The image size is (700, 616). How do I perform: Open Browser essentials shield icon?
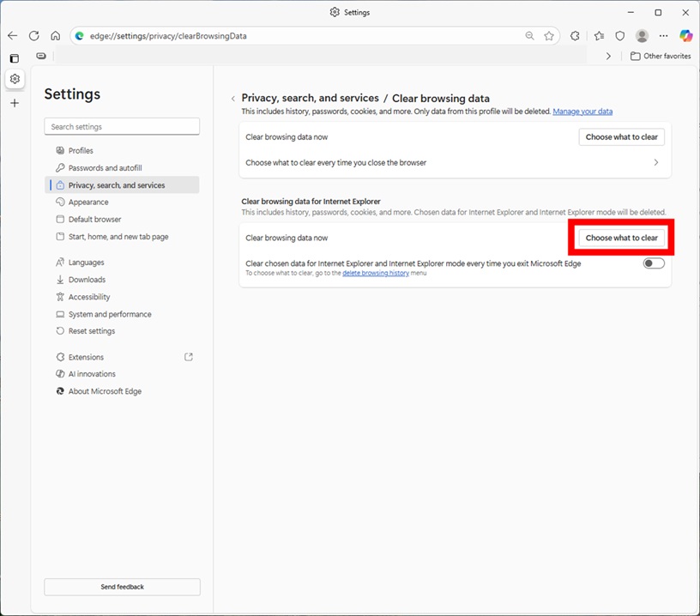click(x=620, y=36)
